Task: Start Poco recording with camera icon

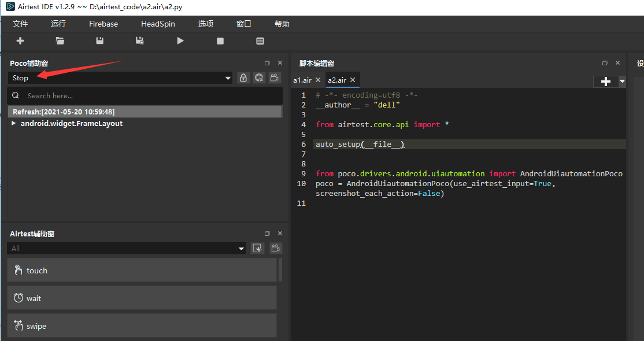Action: coord(275,77)
